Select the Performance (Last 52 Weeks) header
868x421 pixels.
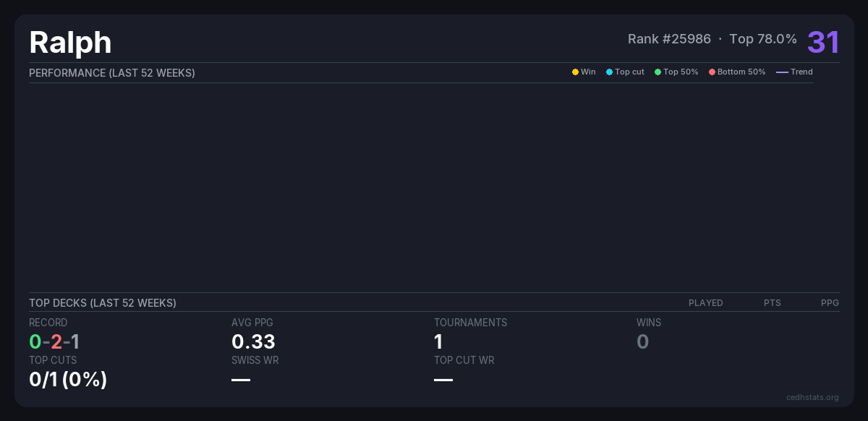pos(112,73)
